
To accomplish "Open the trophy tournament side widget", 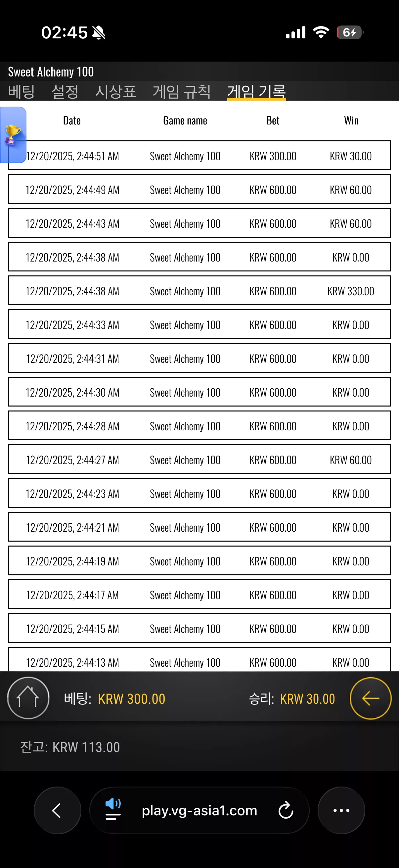I will click(13, 135).
